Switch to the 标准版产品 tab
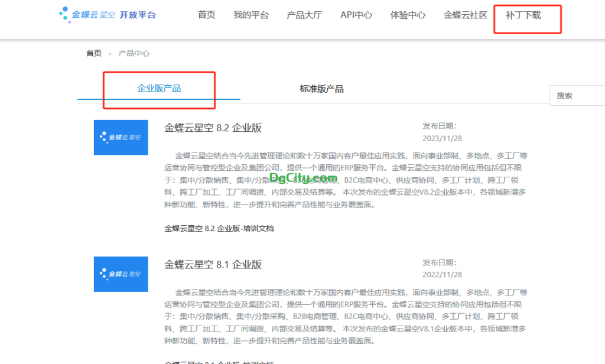This screenshot has height=364, width=605. 321,89
